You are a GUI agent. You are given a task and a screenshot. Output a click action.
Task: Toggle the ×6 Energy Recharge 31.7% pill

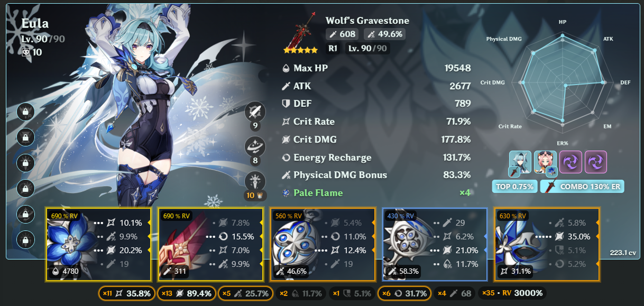(404, 293)
